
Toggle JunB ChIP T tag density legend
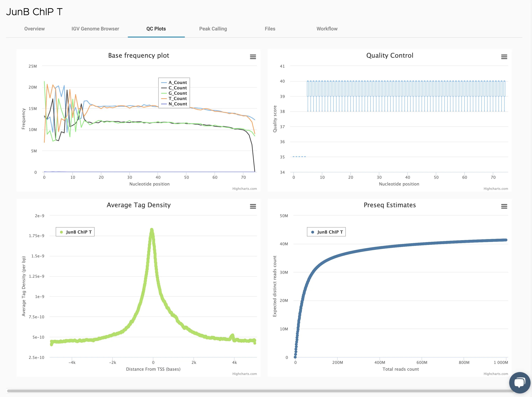pyautogui.click(x=79, y=232)
